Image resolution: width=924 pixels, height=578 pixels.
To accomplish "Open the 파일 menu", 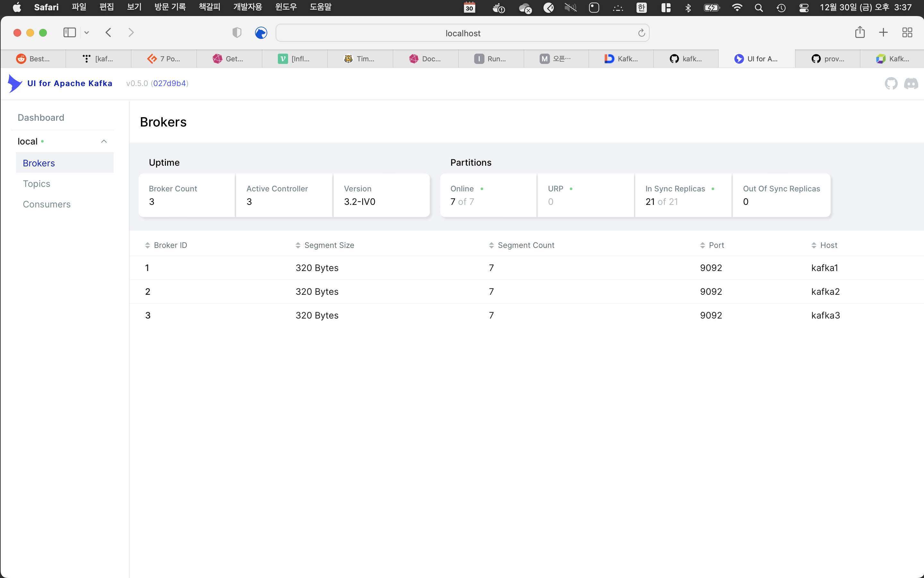I will coord(79,7).
